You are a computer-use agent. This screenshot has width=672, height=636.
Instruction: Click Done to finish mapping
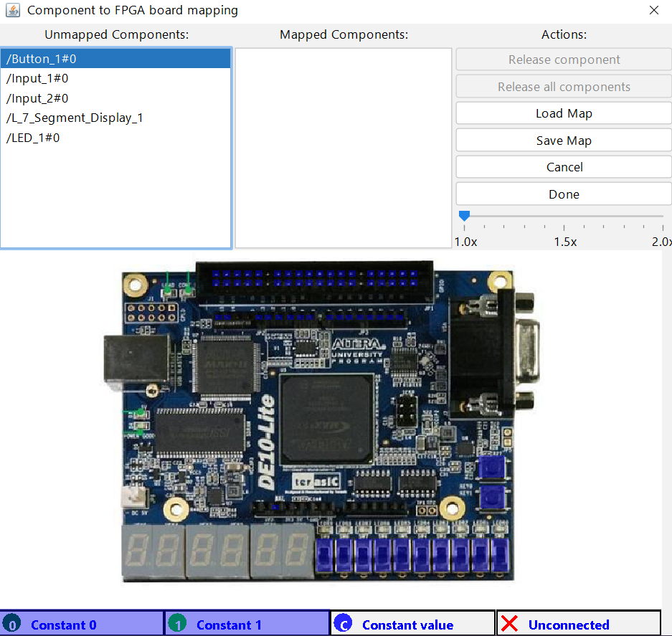coord(564,194)
